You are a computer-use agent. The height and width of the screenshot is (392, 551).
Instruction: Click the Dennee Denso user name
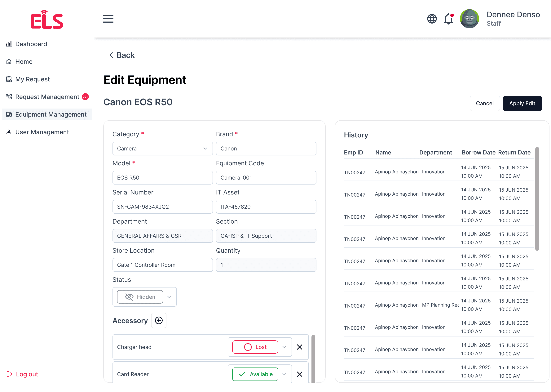tap(513, 15)
